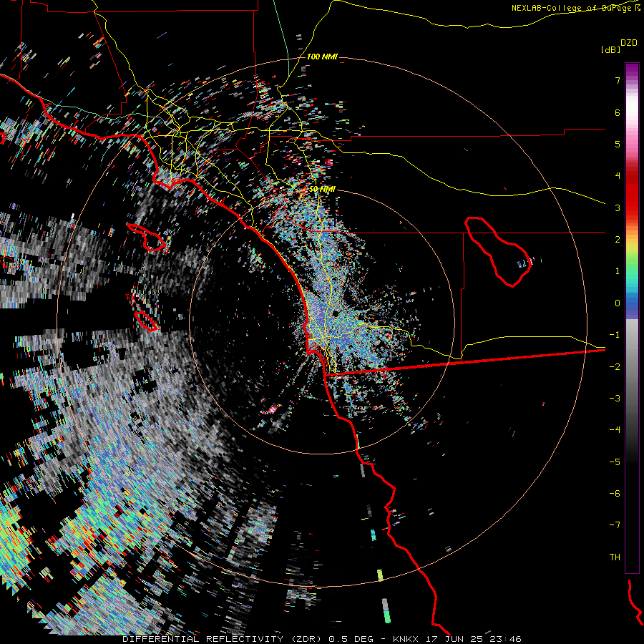Click the -3 value on the color scale
644x644 pixels.
click(615, 399)
